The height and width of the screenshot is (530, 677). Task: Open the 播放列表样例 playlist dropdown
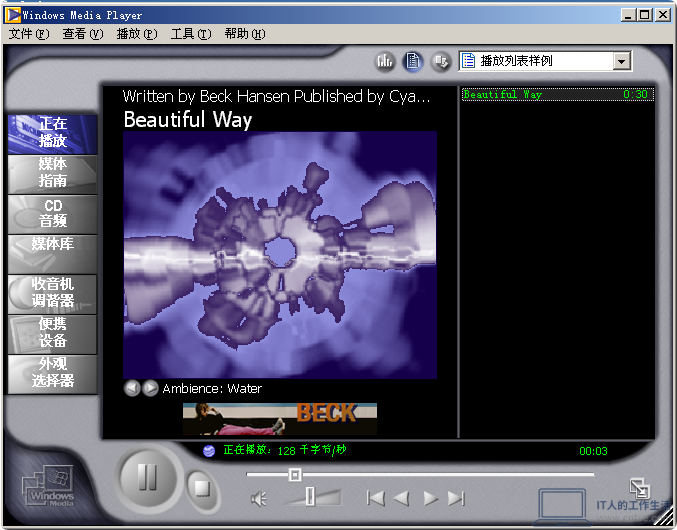(x=621, y=61)
